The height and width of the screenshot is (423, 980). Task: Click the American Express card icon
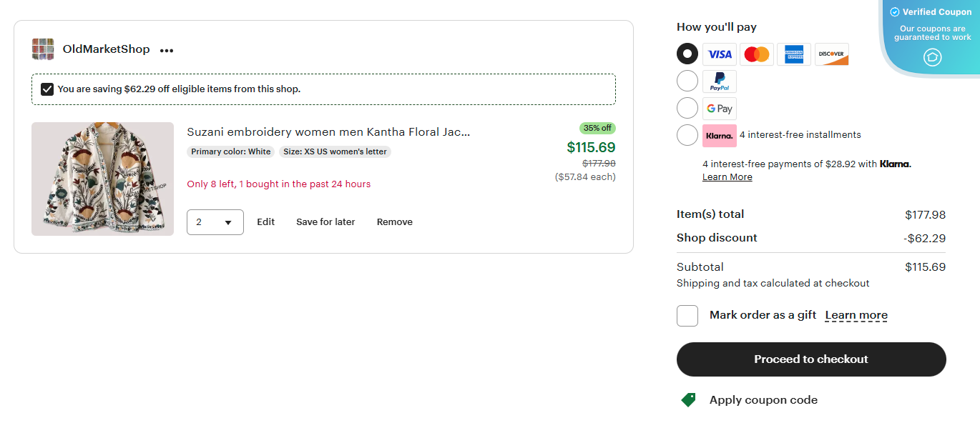793,54
